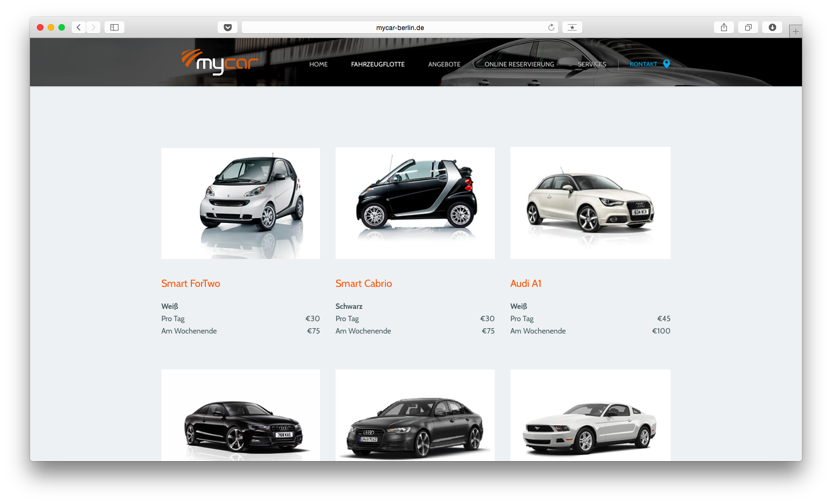Click Am Wochenende under Smart ForTwo
832x504 pixels.
coord(189,331)
